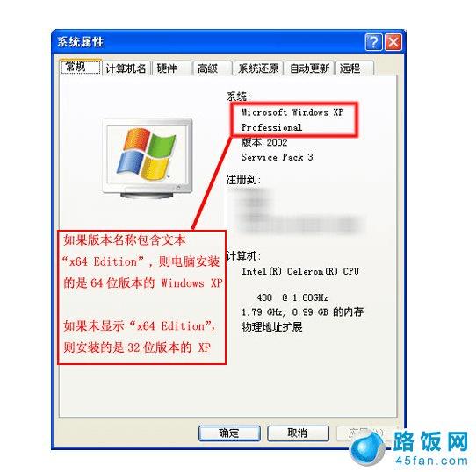The image size is (476, 472).
Task: Select the 硬件 tab
Action: (x=171, y=68)
